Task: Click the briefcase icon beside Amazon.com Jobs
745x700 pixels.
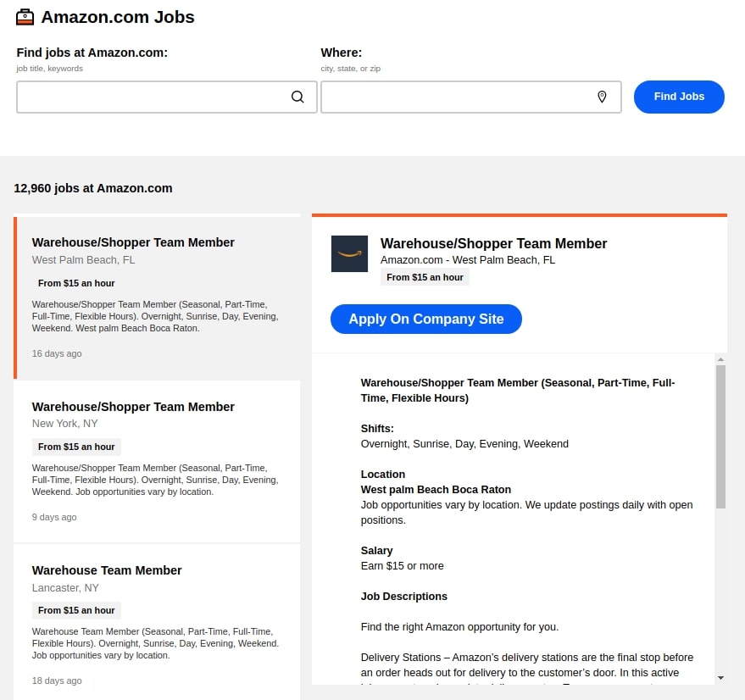Action: tap(25, 17)
